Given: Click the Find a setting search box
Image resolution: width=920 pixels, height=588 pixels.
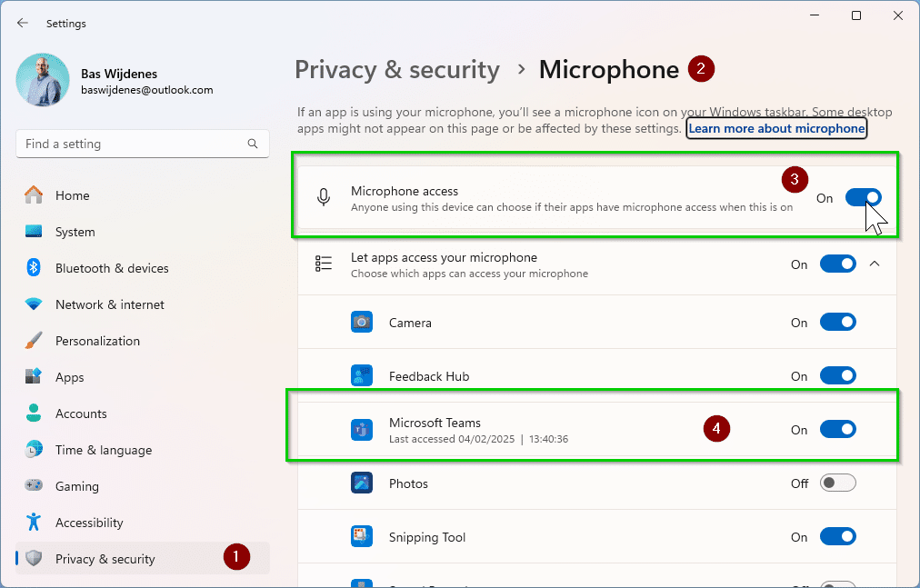Looking at the screenshot, I should [132, 145].
